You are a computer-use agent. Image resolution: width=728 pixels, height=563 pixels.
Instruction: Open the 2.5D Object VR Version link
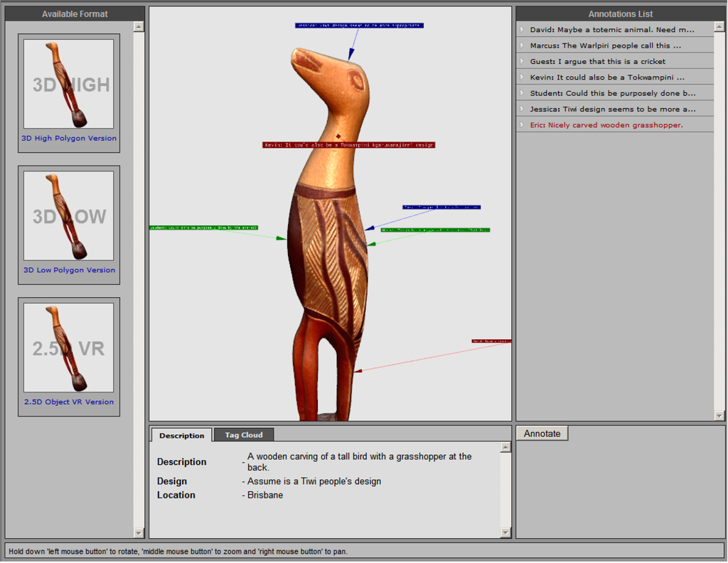click(69, 402)
